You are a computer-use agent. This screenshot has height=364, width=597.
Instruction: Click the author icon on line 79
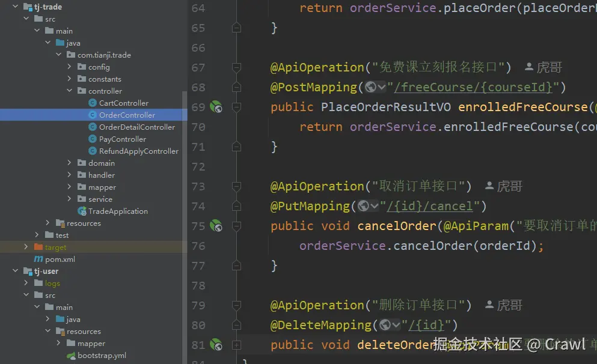(x=489, y=305)
